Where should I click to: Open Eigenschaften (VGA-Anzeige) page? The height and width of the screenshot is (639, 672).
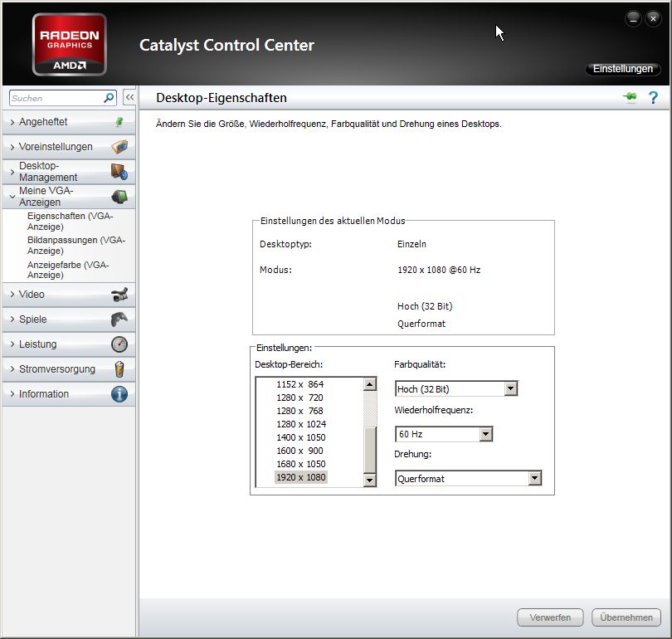coord(71,221)
